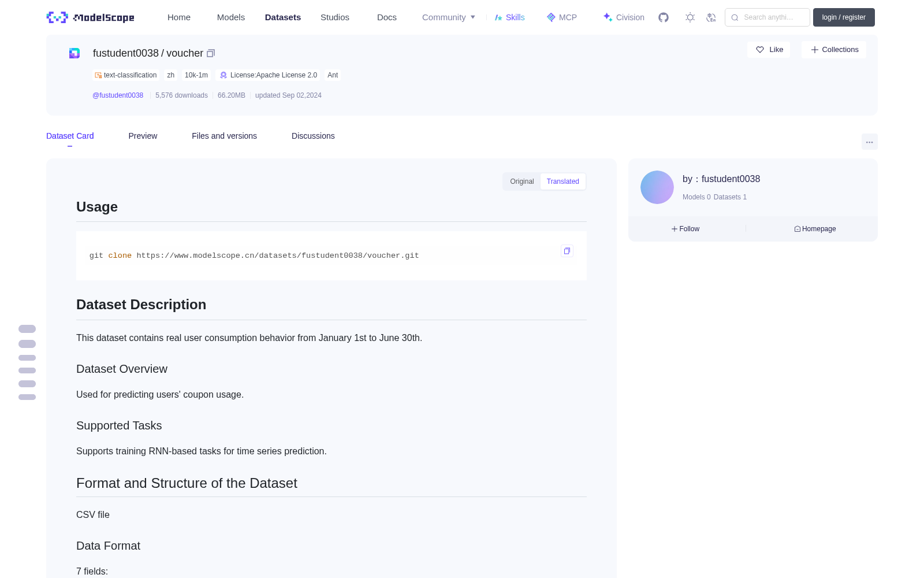Click Datasets 1 count
Image resolution: width=924 pixels, height=578 pixels.
(730, 197)
